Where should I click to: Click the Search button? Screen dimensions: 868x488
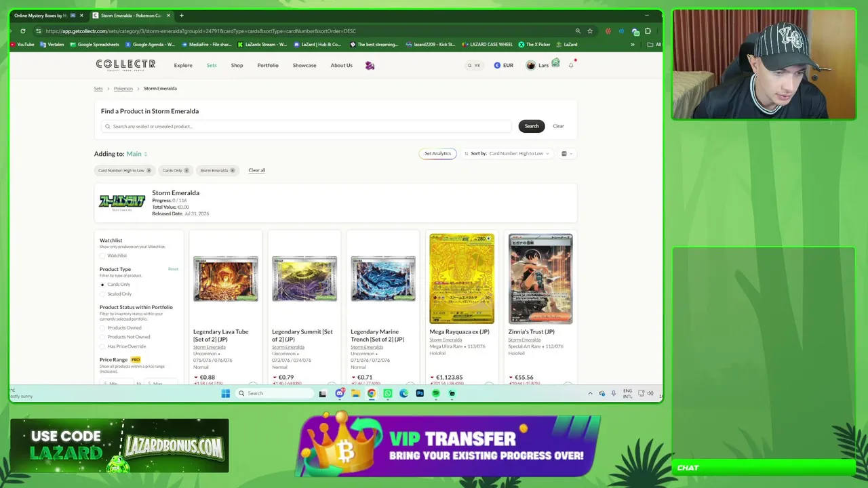coord(532,126)
